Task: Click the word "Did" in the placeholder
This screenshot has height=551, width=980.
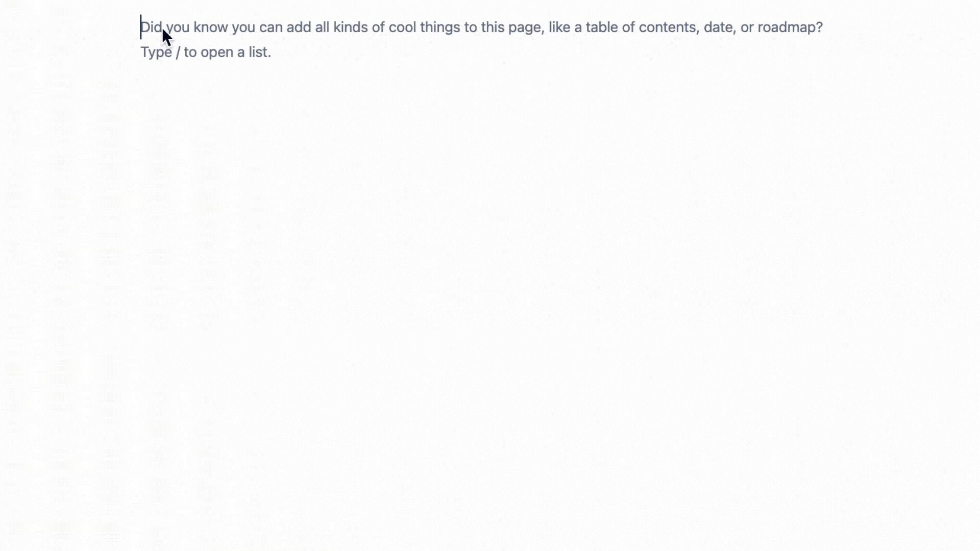Action: coord(151,27)
